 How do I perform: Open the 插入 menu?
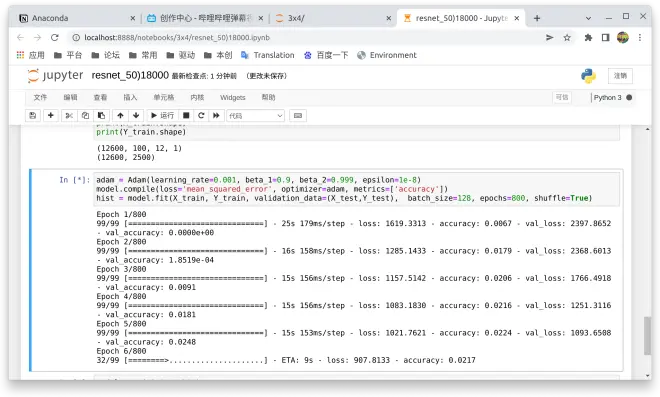click(x=130, y=97)
